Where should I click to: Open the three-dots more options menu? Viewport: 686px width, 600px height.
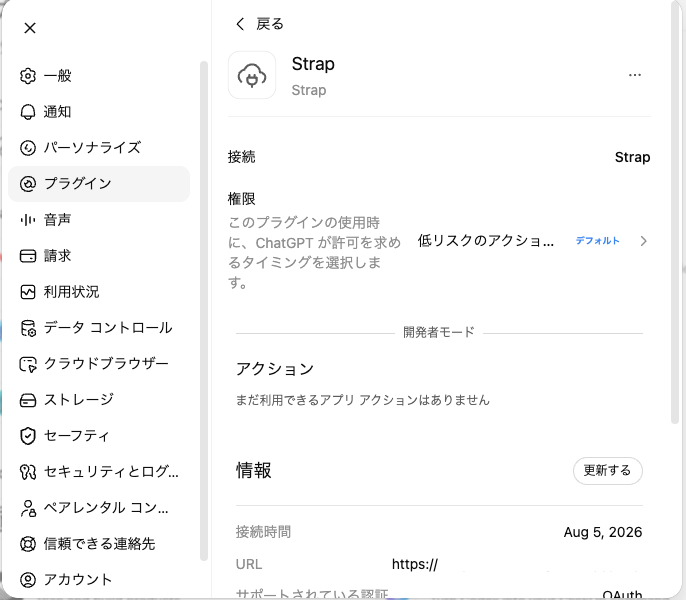[635, 75]
